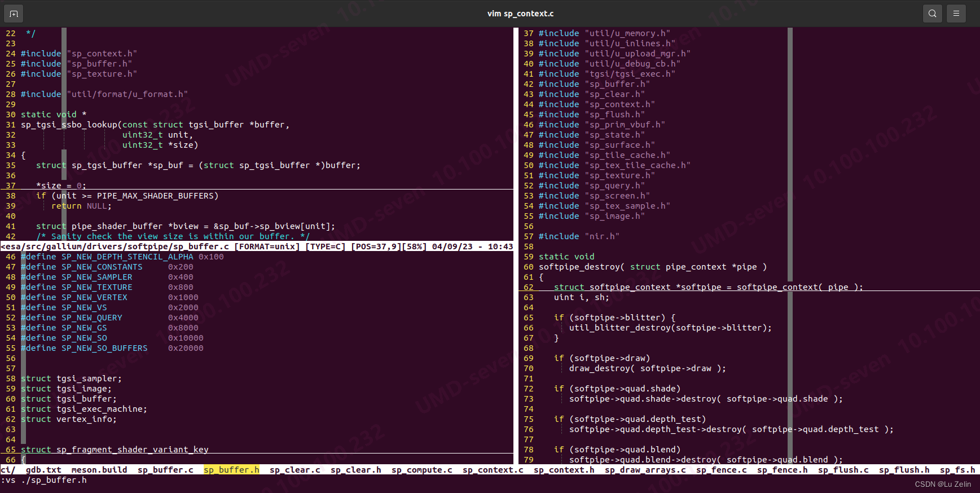Click 'if (softpipe->quad.blend)' on line 78
The height and width of the screenshot is (493, 980).
[617, 450]
